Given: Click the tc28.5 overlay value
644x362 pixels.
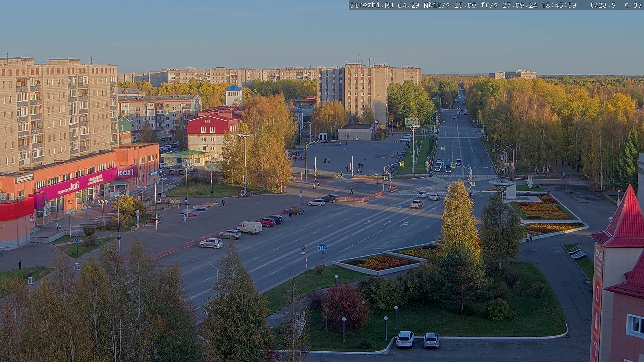Looking at the screenshot, I should pos(603,5).
